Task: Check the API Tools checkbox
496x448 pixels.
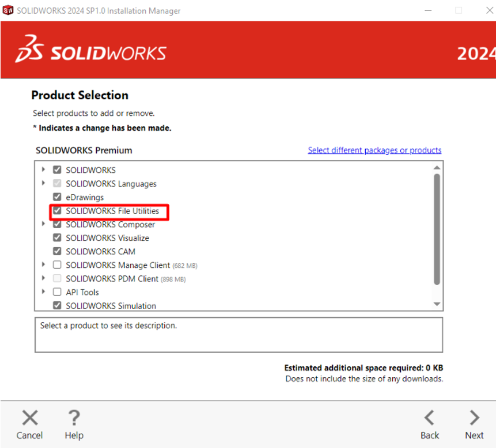Action: point(57,292)
